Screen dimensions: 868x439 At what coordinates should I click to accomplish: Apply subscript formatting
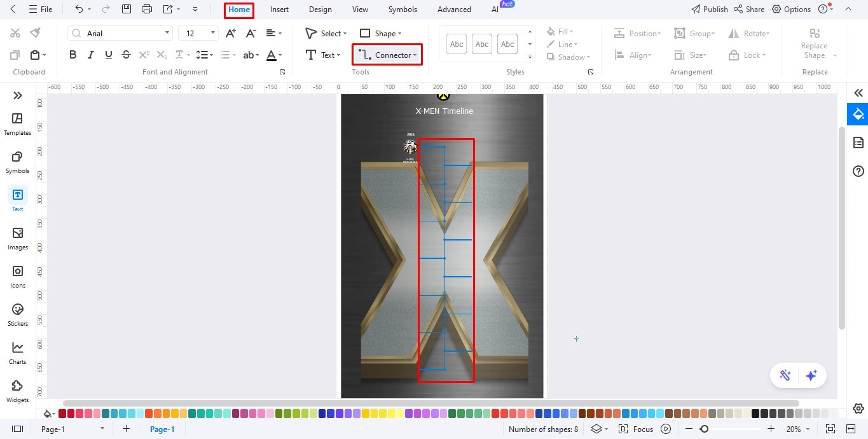pyautogui.click(x=162, y=55)
